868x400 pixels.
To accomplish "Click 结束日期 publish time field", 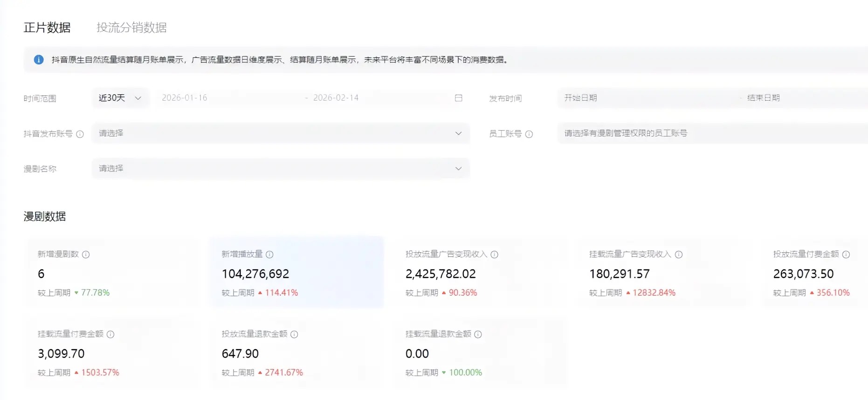I will coord(764,98).
